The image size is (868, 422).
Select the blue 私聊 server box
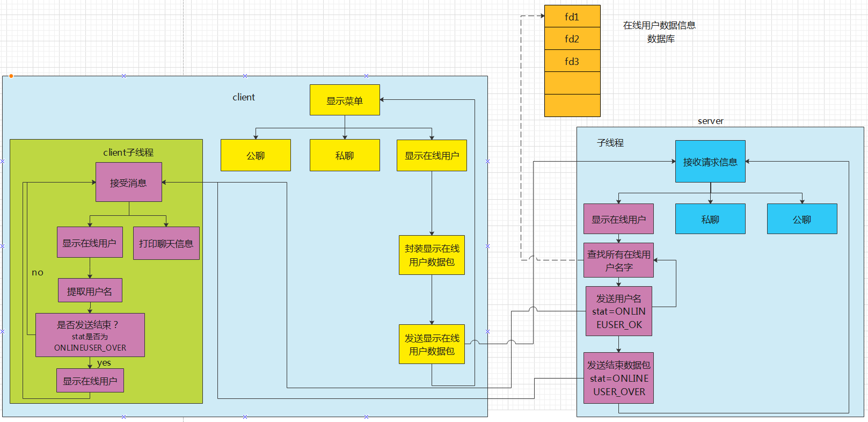[710, 219]
